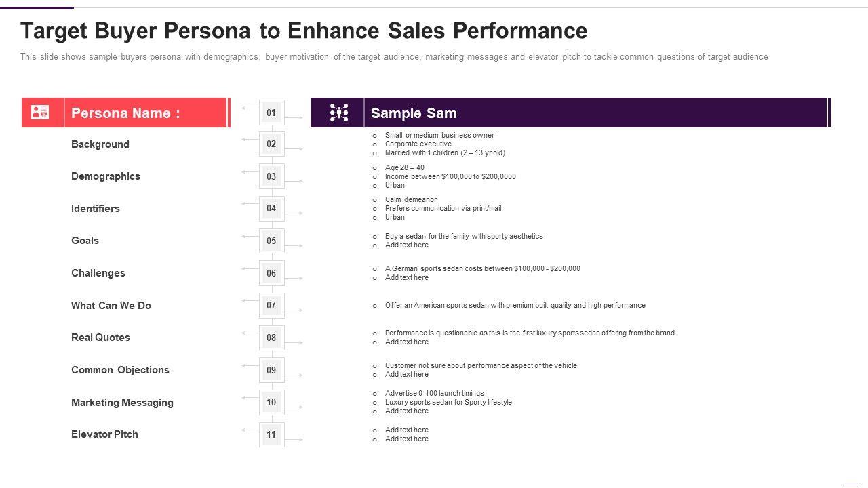
Task: Click the number 07 step box
Action: click(271, 306)
